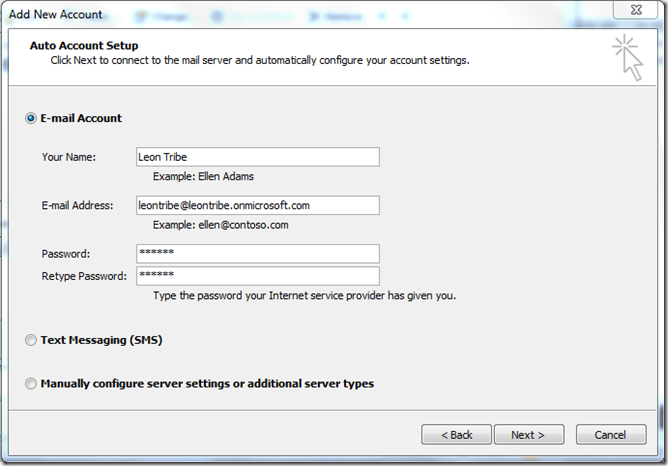Close the Add New Account window
The height and width of the screenshot is (466, 668).
pyautogui.click(x=636, y=9)
